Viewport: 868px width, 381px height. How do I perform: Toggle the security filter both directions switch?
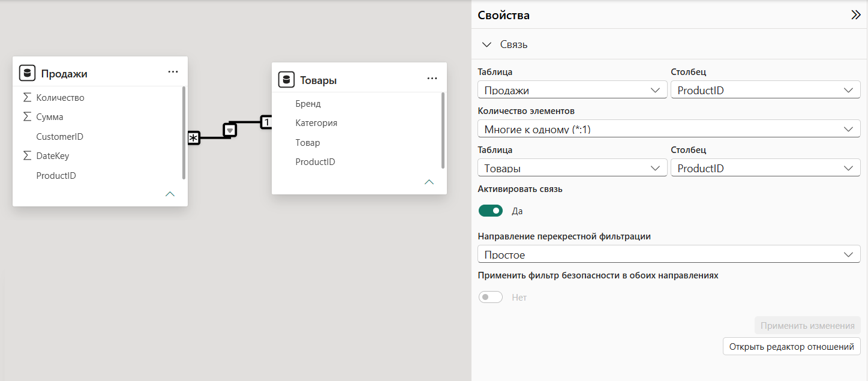click(x=491, y=297)
